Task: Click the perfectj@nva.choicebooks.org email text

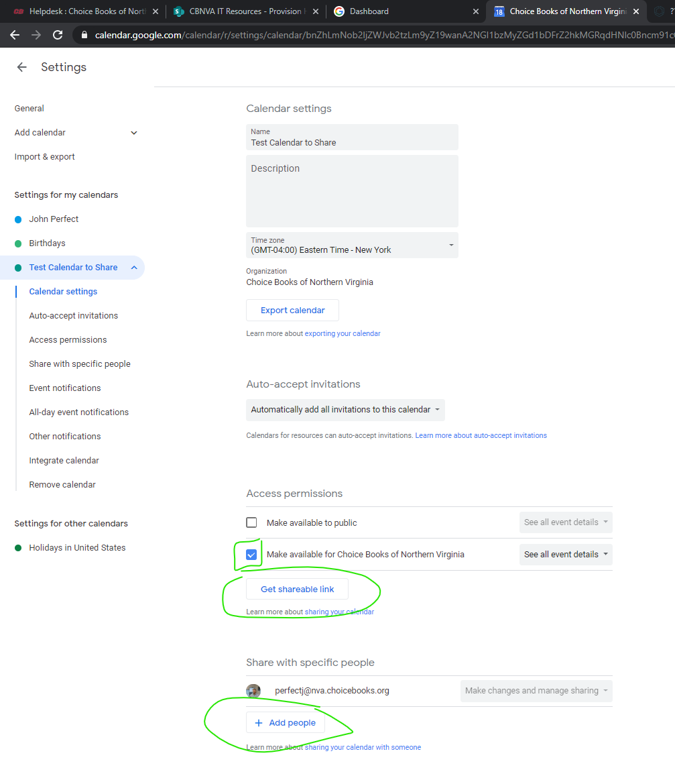Action: pos(332,691)
